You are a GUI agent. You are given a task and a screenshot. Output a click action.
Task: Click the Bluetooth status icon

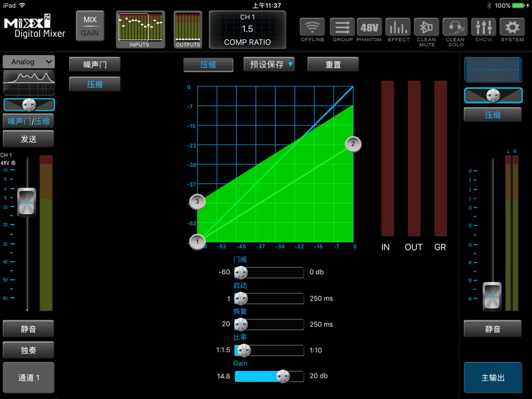[489, 6]
